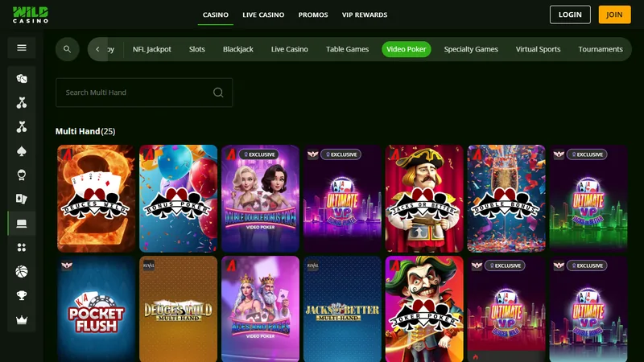Select the Slots category
Image resolution: width=644 pixels, height=362 pixels.
pos(196,49)
